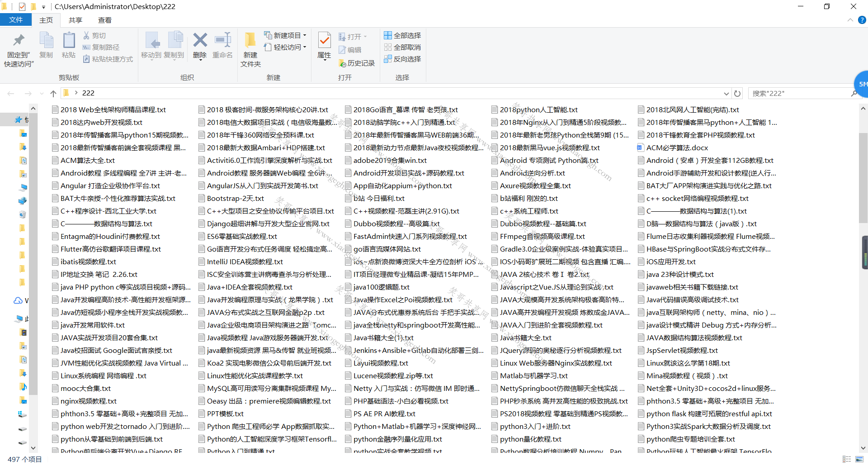Select file mooc大合集.txt

[x=81, y=388]
